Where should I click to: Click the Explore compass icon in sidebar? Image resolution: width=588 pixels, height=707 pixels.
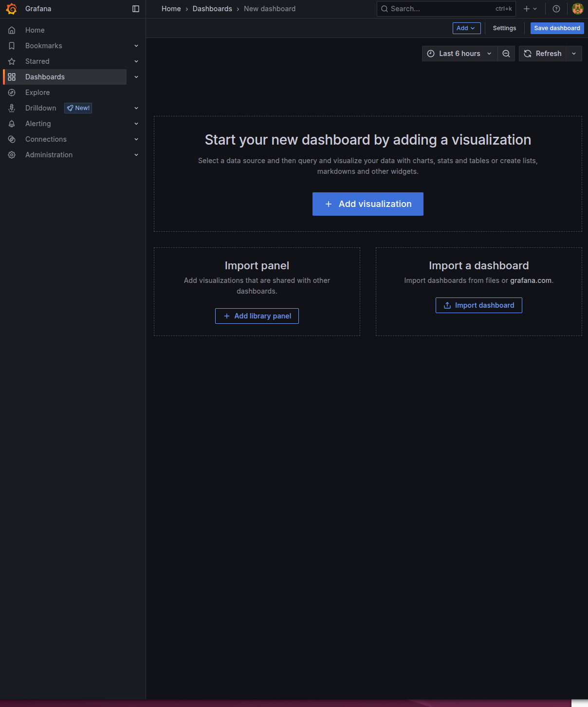tap(12, 93)
